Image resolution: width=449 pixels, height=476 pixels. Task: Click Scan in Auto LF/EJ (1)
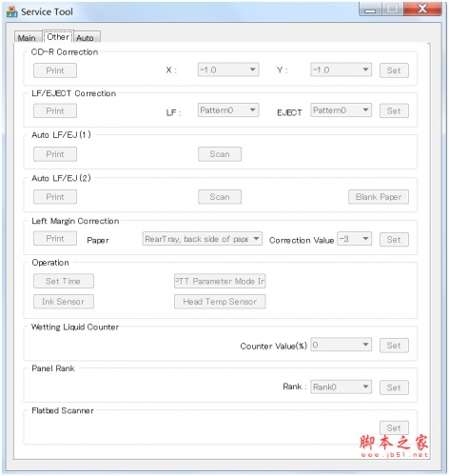220,154
